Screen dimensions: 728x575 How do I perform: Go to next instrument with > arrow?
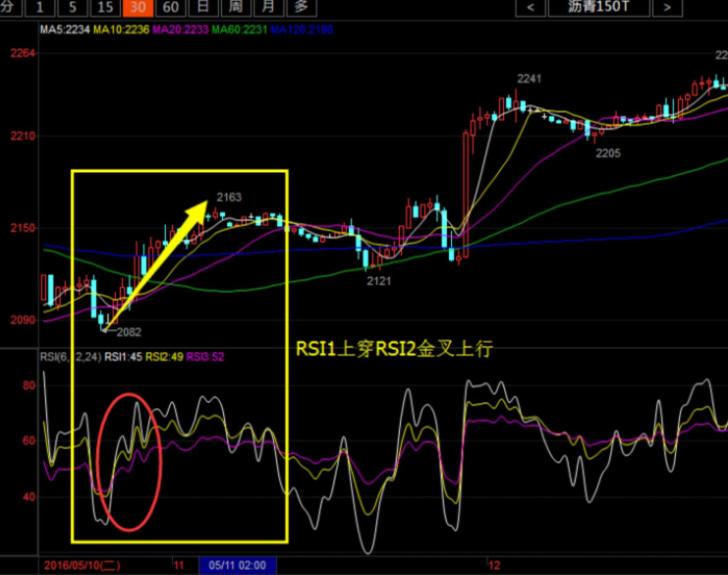tap(667, 7)
